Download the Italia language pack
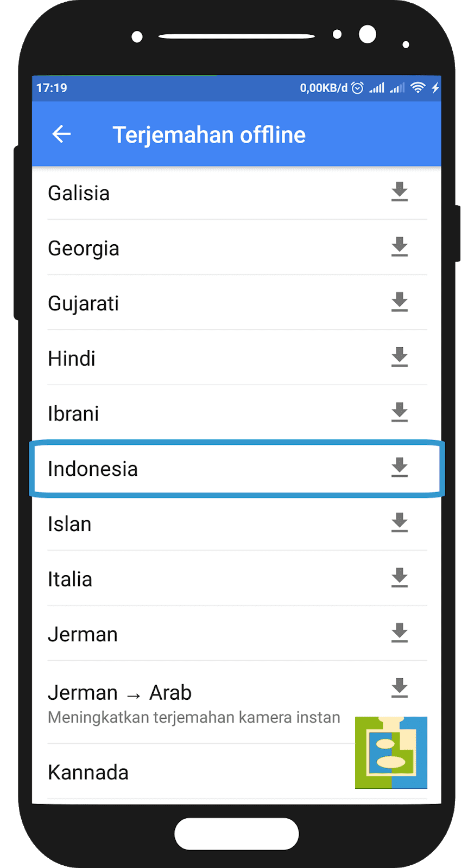 [x=400, y=578]
